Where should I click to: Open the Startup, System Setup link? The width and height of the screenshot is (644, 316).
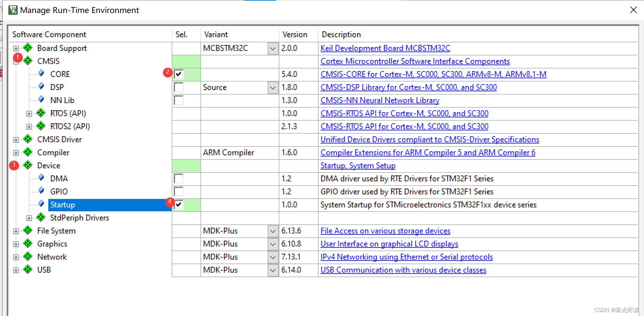tap(358, 166)
